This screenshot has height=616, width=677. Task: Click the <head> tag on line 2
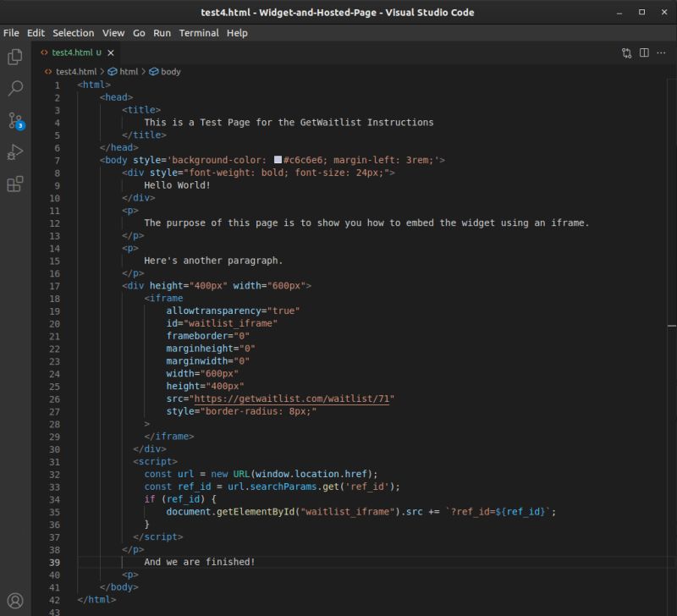pos(116,97)
